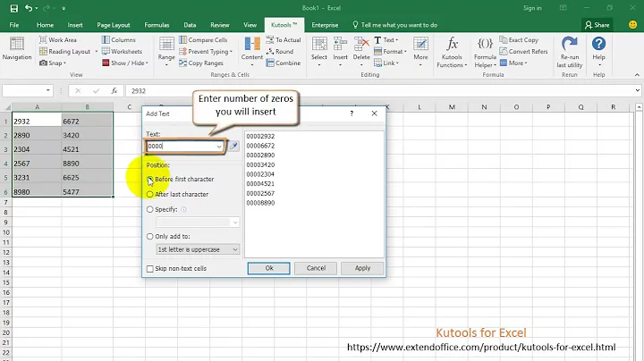
Task: Open the ribbon More editing tools menu
Action: pos(420,51)
